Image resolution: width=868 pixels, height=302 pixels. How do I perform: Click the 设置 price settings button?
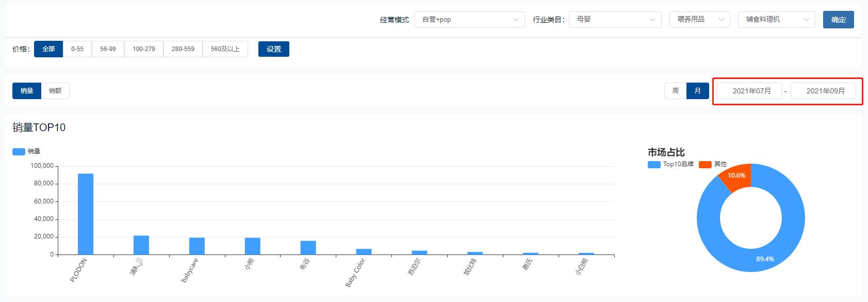(x=273, y=49)
